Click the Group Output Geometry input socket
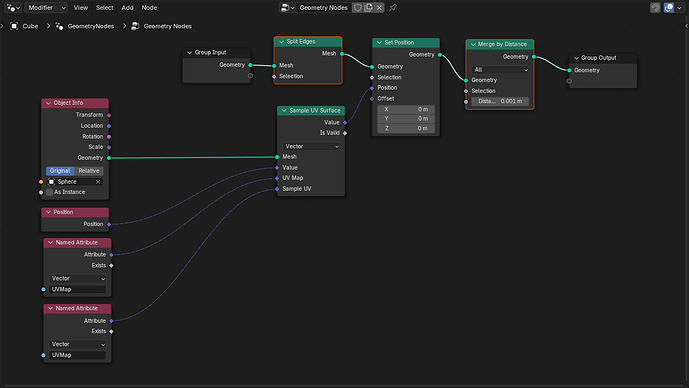Screen dimensions: 689x388 click(x=569, y=70)
